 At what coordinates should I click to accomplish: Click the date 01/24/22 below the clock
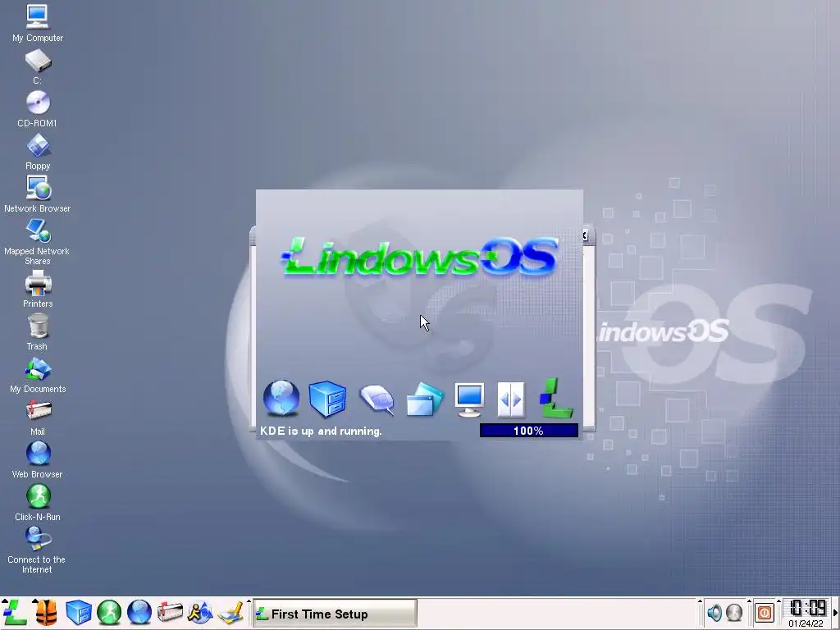806,623
